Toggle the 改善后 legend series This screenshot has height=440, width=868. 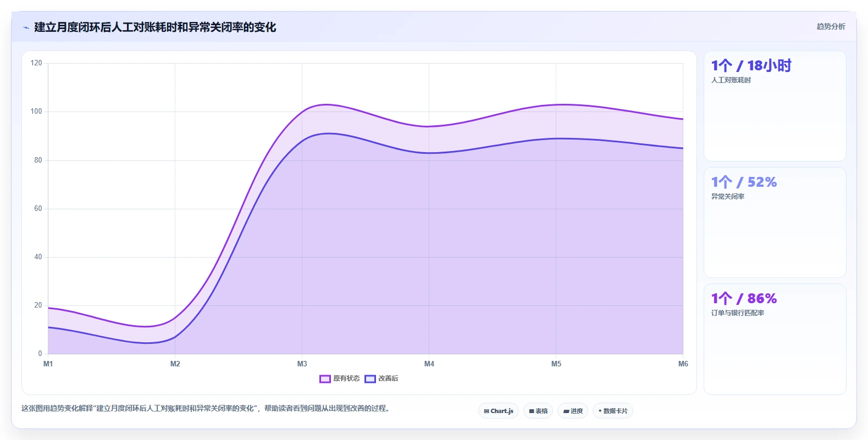382,378
